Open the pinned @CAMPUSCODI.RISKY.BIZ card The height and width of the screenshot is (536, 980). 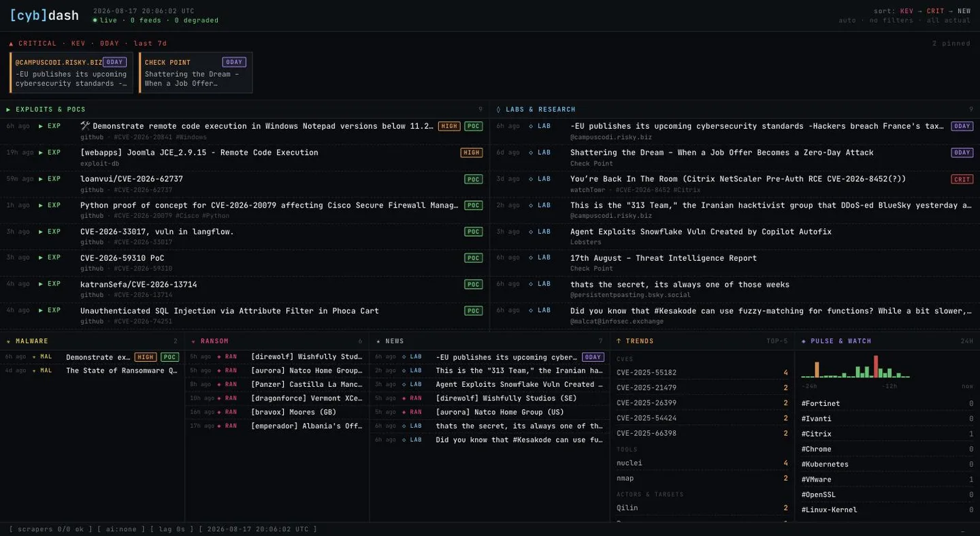click(71, 72)
